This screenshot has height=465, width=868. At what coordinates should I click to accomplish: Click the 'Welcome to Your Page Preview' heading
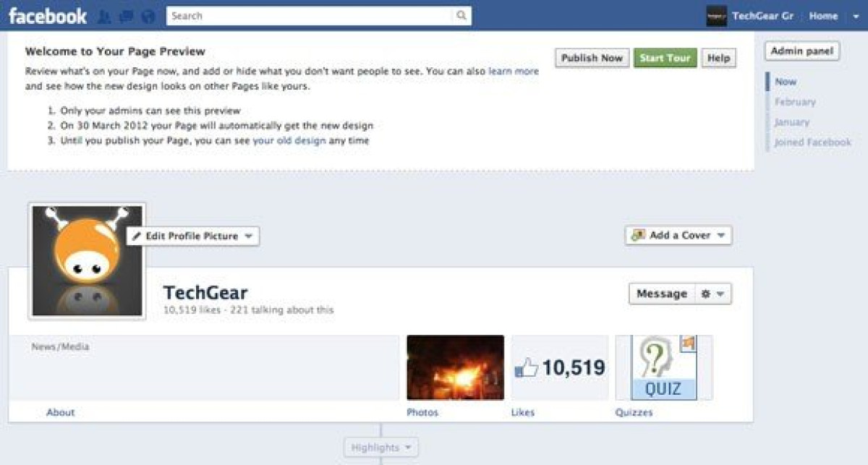[x=115, y=51]
